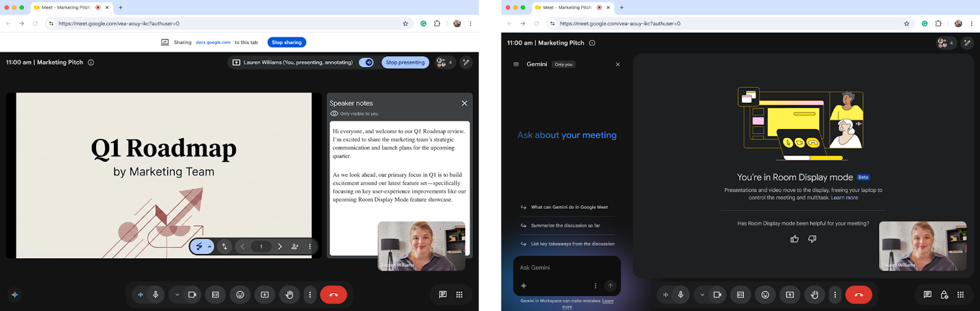Click present screen icon in left window

265,294
